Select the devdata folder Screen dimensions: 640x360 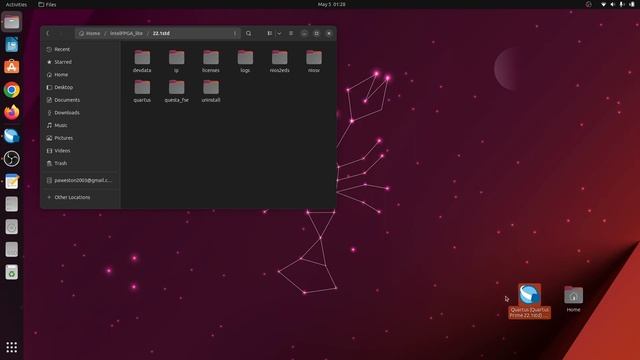(x=142, y=62)
